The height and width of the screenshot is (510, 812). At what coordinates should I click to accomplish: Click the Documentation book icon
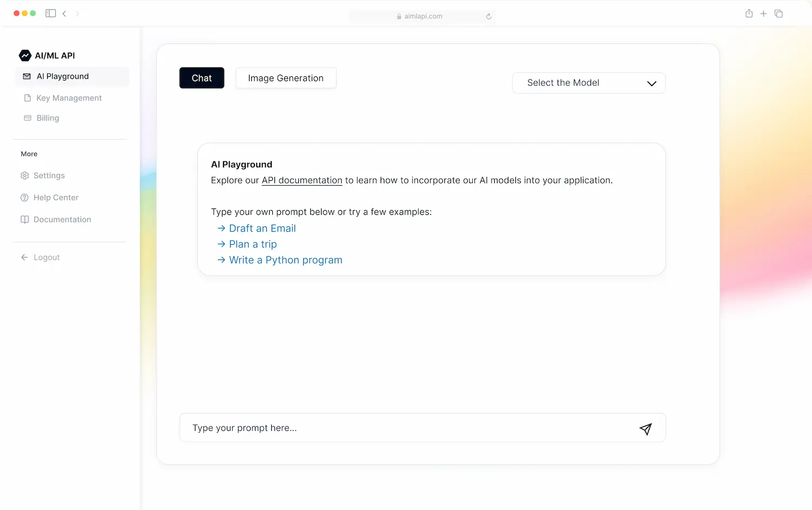tap(24, 219)
